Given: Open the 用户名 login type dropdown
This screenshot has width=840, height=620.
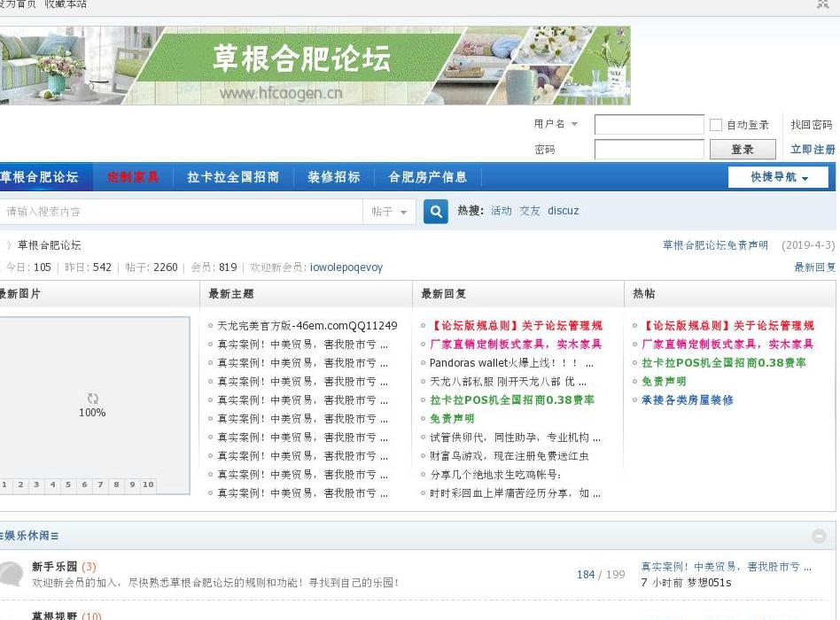Looking at the screenshot, I should pos(556,124).
